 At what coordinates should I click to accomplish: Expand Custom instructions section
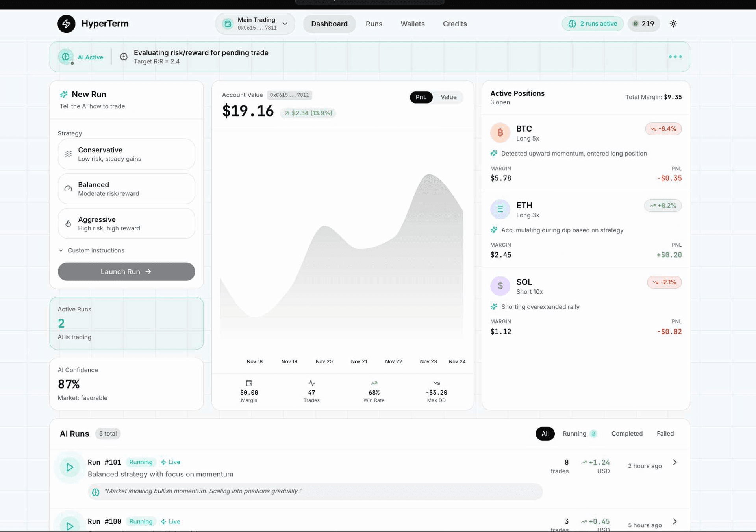point(91,250)
